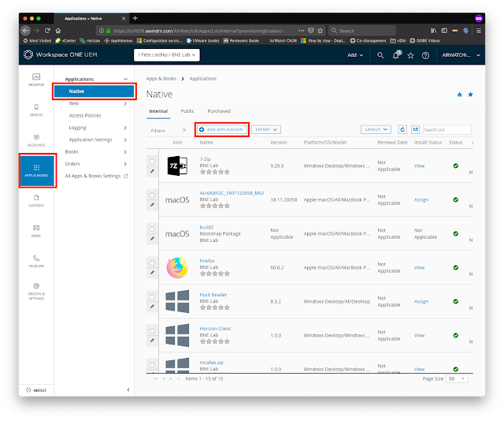Open the organization group dropdown Pete Lindley / BNE Lab
504x421 pixels.
[x=167, y=54]
